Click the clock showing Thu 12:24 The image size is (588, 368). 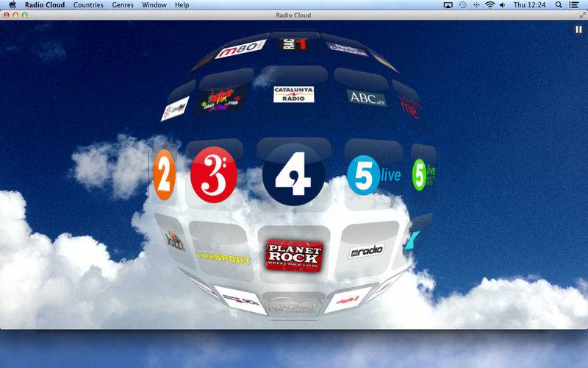pyautogui.click(x=529, y=5)
